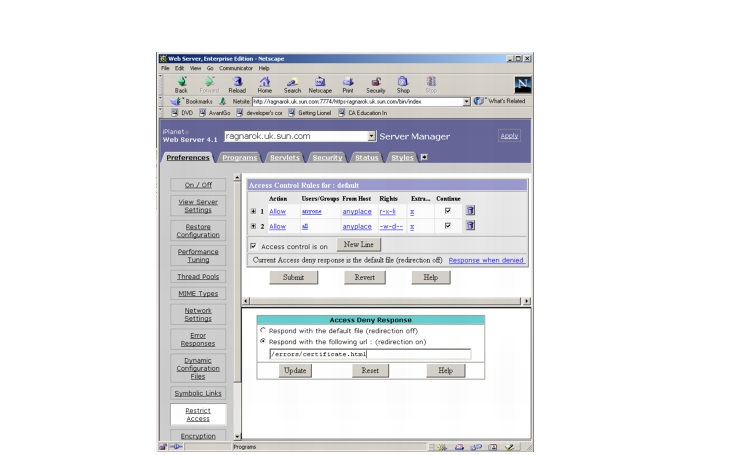Toggle Continue checkbox for rule 1
730x455 pixels.
pos(448,211)
